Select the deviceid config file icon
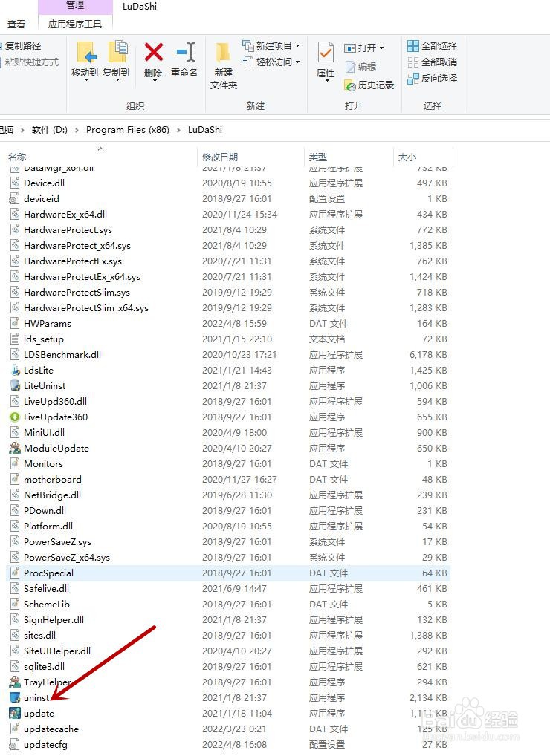The width and height of the screenshot is (550, 756). 15,198
